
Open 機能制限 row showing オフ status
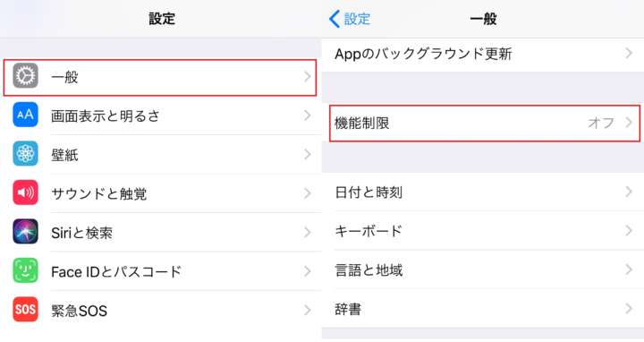[x=485, y=123]
